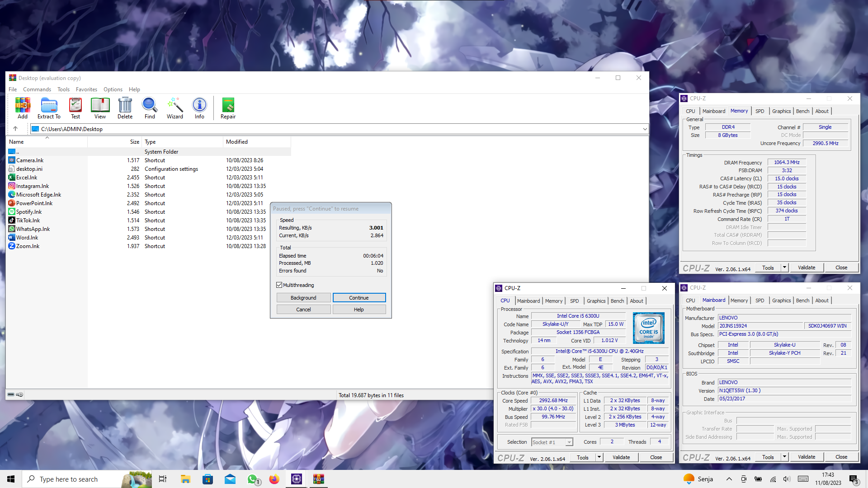This screenshot has height=488, width=868.
Task: Open the notifications action center icon
Action: tap(854, 479)
